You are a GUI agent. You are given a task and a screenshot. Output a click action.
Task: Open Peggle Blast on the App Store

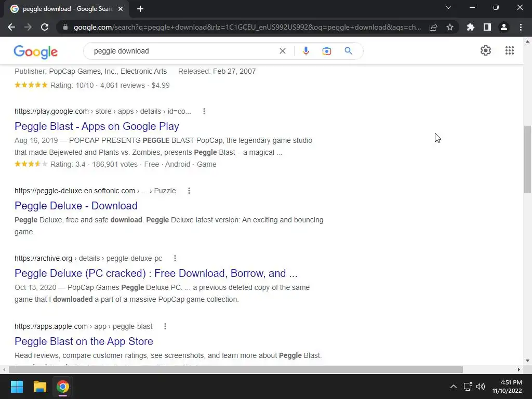pos(84,341)
